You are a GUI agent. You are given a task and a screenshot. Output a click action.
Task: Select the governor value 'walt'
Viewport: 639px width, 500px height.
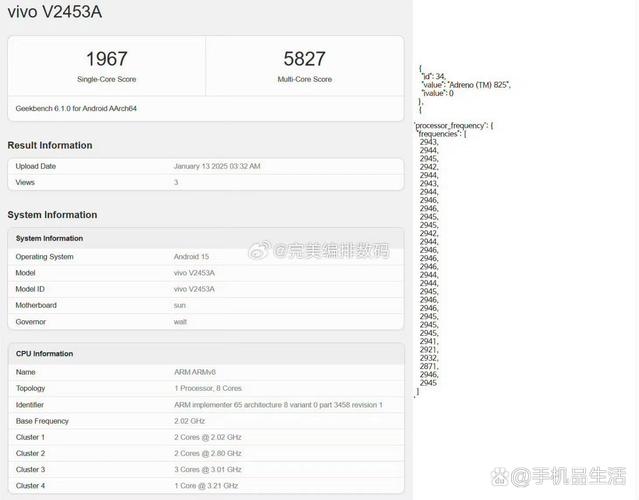(x=180, y=322)
